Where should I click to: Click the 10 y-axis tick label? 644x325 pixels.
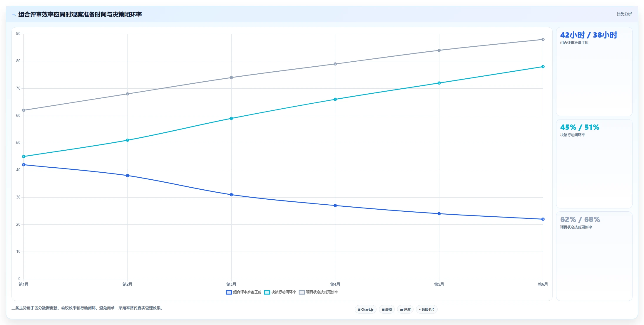pyautogui.click(x=18, y=252)
